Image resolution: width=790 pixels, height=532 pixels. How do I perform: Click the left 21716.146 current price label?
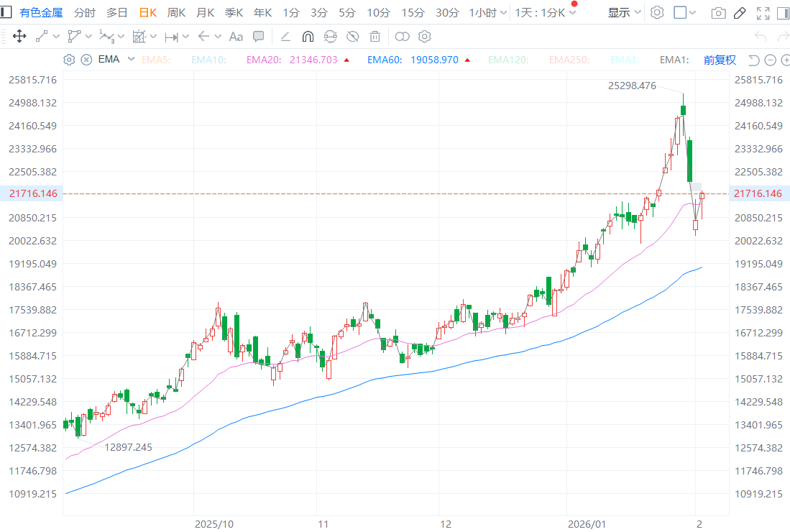[33, 193]
